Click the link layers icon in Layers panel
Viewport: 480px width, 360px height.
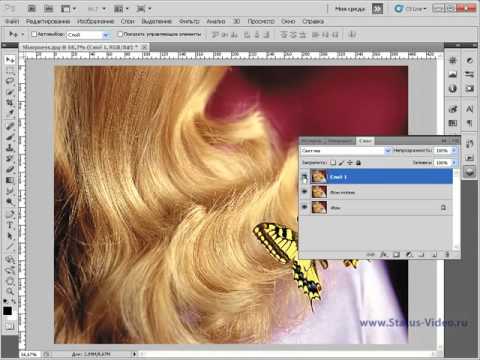coord(370,255)
